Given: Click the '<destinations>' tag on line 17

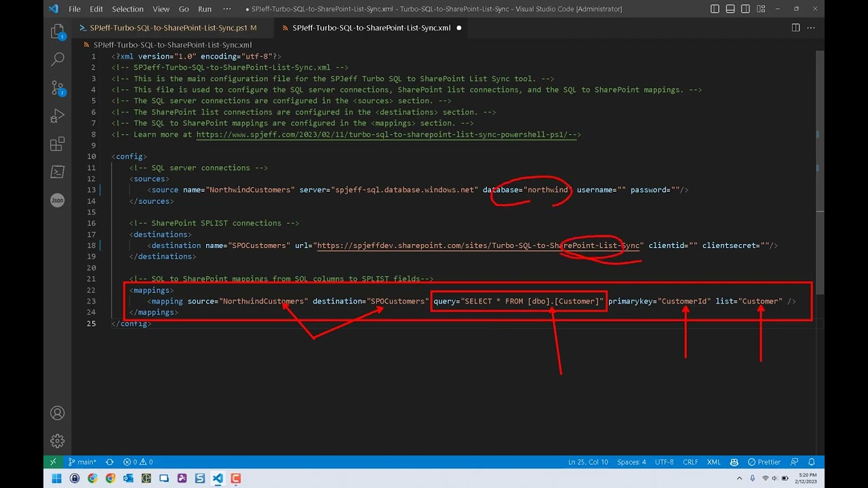Looking at the screenshot, I should click(x=160, y=235).
